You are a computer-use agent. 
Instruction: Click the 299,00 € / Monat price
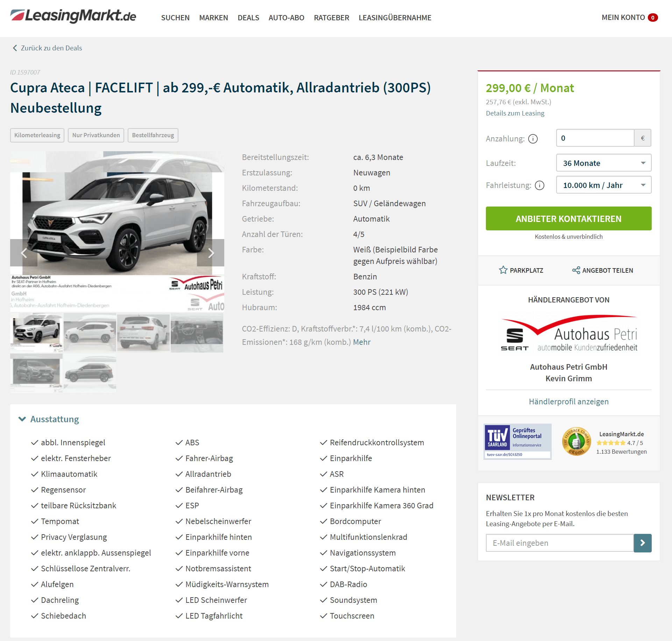pos(530,88)
